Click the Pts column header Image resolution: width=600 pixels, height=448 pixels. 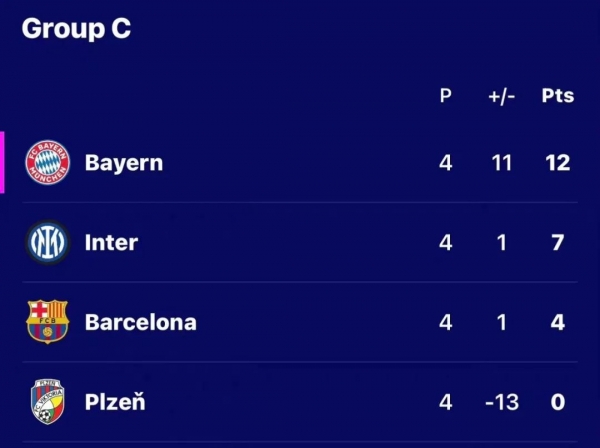coord(558,96)
